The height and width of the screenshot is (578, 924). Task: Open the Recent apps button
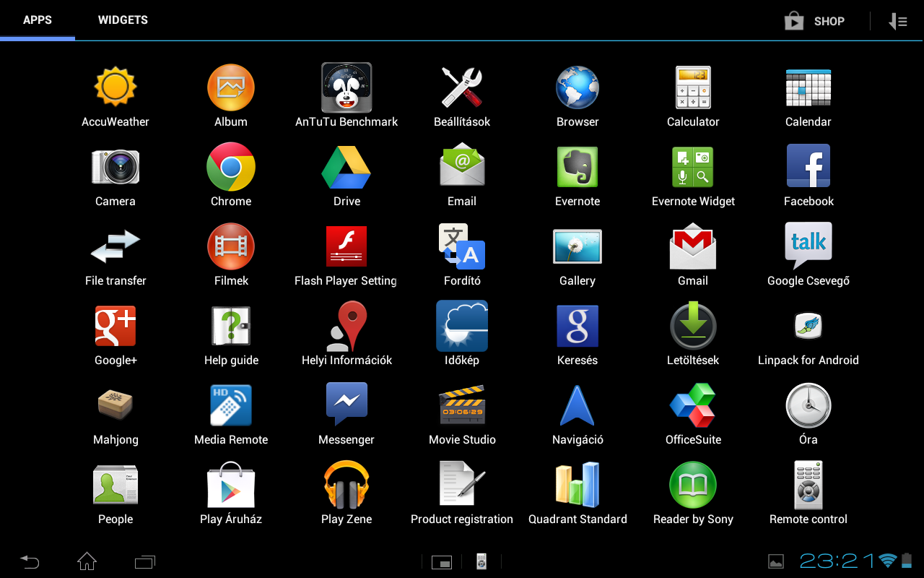(144, 561)
